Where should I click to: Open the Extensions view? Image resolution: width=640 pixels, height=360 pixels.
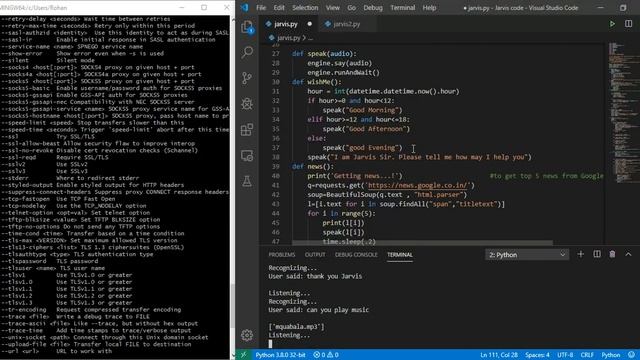pos(247,130)
